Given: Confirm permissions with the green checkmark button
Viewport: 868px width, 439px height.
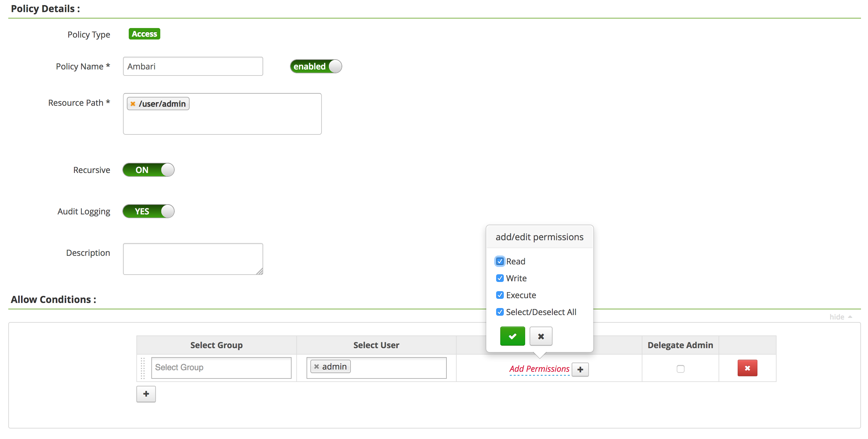Looking at the screenshot, I should (512, 336).
